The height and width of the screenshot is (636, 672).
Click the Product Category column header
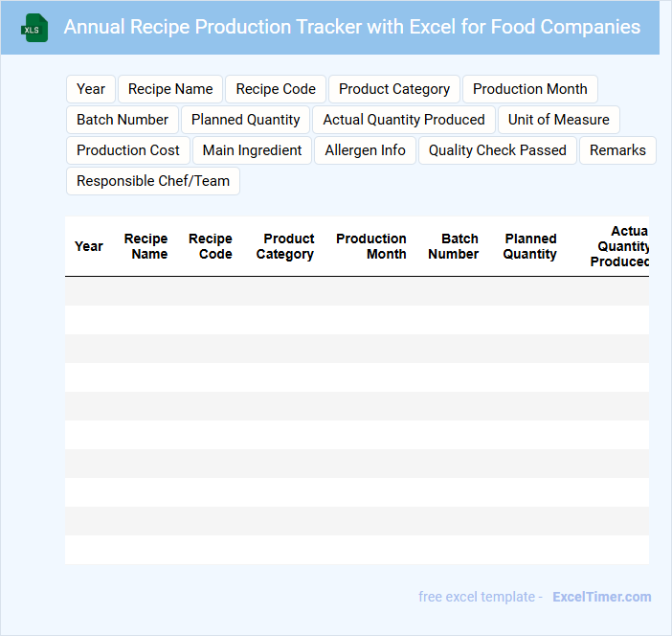coord(285,246)
